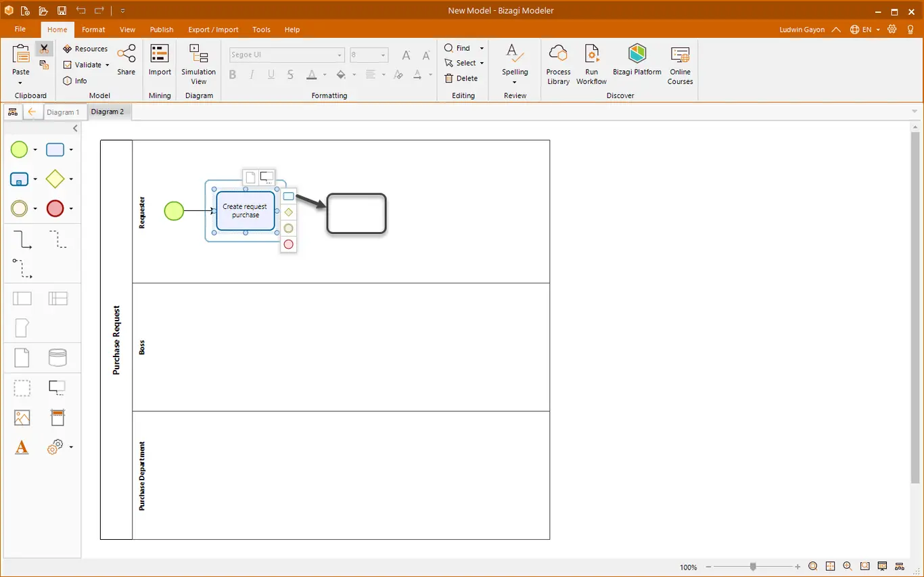Select the Group dashed rectangle in palette
Screen dimensions: 924x577
click(22, 388)
